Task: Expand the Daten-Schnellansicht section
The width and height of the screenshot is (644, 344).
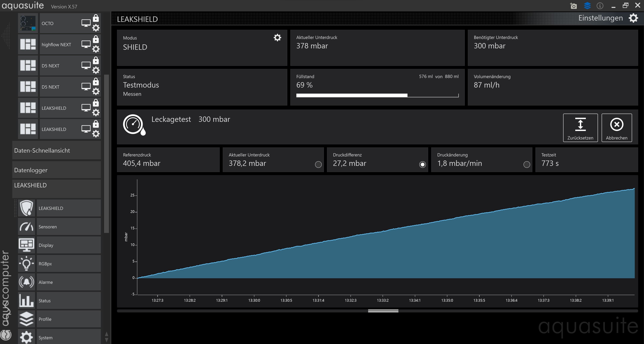Action: 56,150
